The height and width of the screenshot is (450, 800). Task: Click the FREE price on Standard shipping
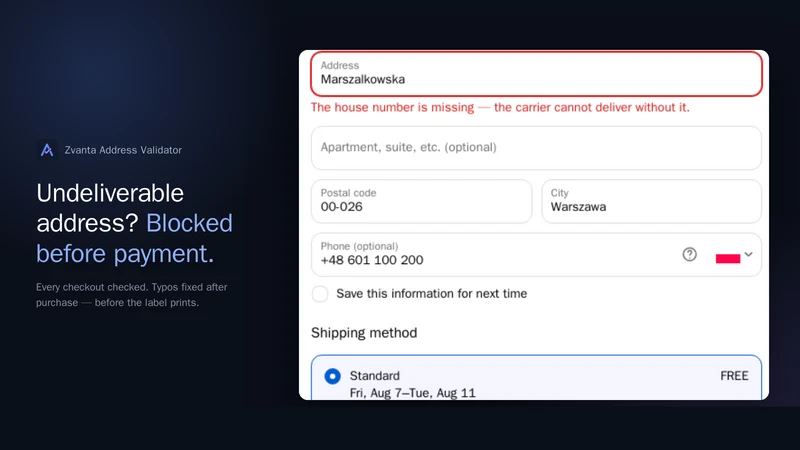(734, 376)
